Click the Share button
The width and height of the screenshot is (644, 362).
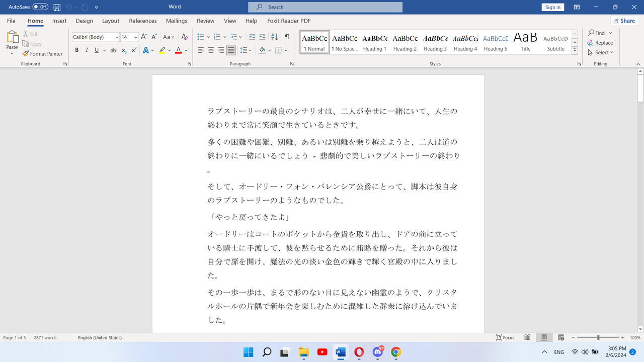(x=624, y=21)
